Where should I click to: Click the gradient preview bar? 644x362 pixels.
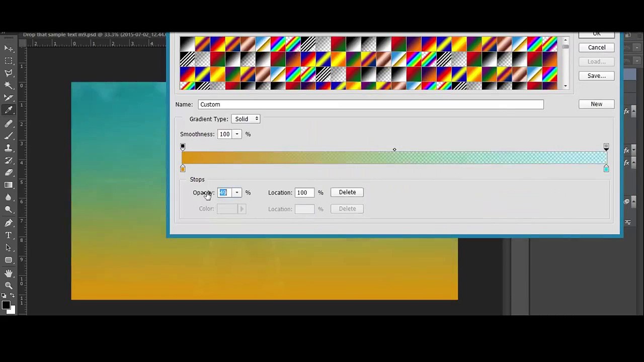point(394,158)
